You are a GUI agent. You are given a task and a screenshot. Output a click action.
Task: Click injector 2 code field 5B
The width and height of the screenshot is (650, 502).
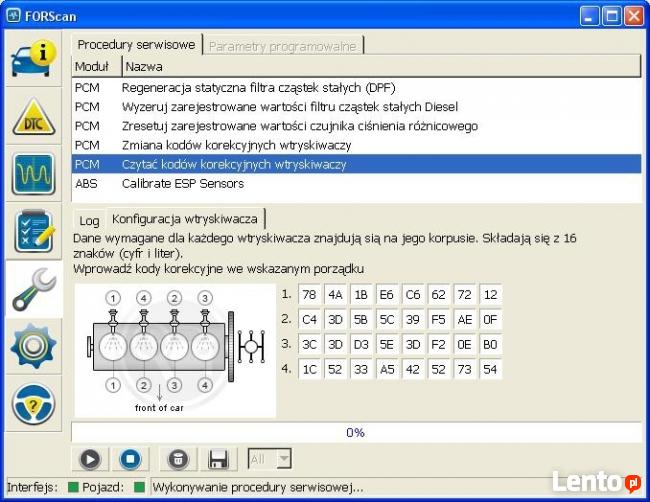(x=361, y=320)
